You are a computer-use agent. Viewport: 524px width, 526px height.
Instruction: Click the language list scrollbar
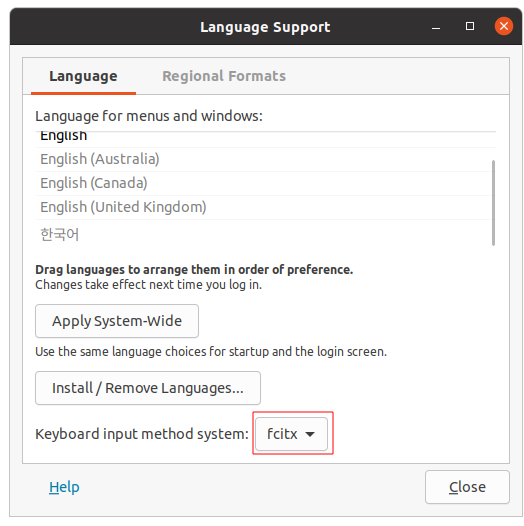493,203
